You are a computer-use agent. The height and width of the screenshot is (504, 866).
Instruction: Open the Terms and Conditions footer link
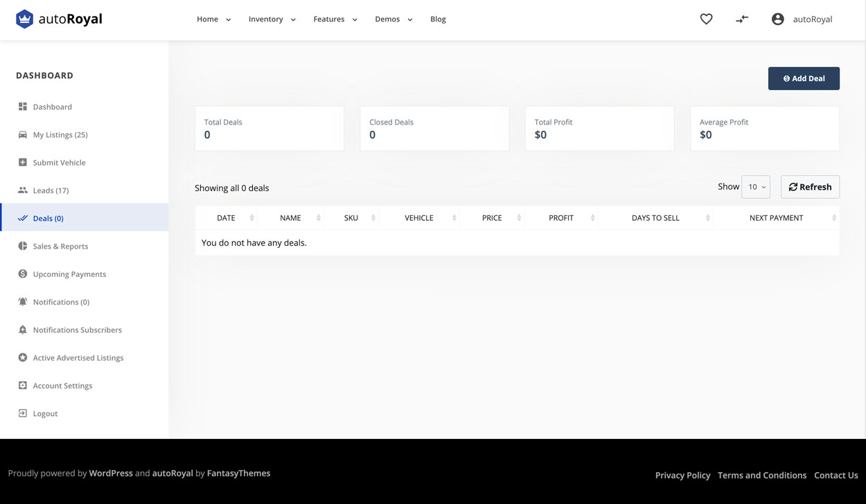(762, 475)
